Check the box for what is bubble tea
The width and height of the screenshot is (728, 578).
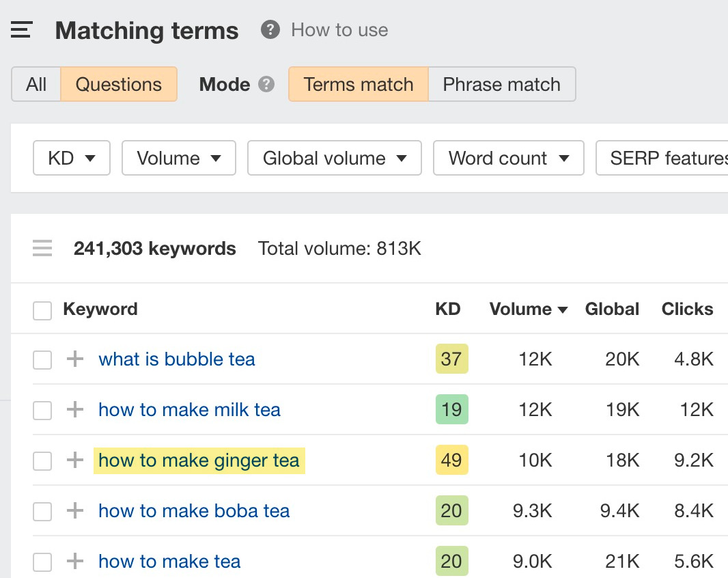(42, 360)
